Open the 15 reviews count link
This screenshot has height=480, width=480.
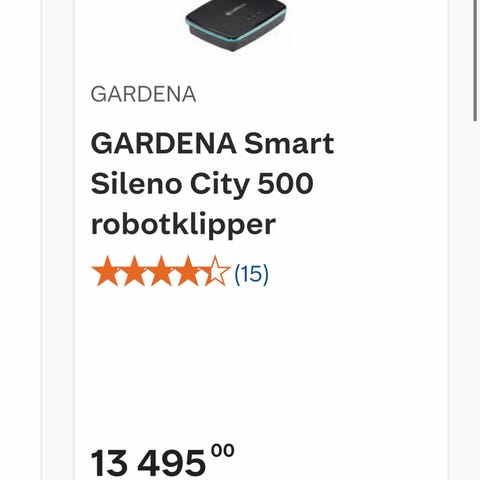pyautogui.click(x=251, y=274)
